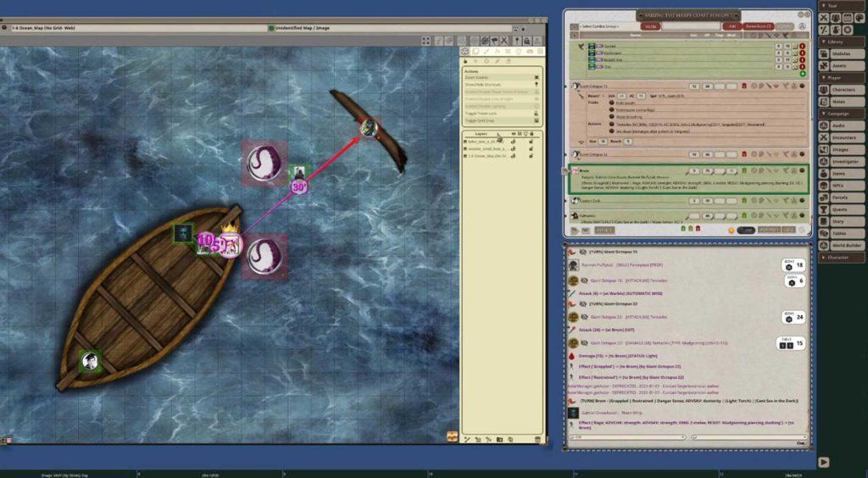Click the Investigator sidebar icon
The image size is (868, 478).
[824, 162]
